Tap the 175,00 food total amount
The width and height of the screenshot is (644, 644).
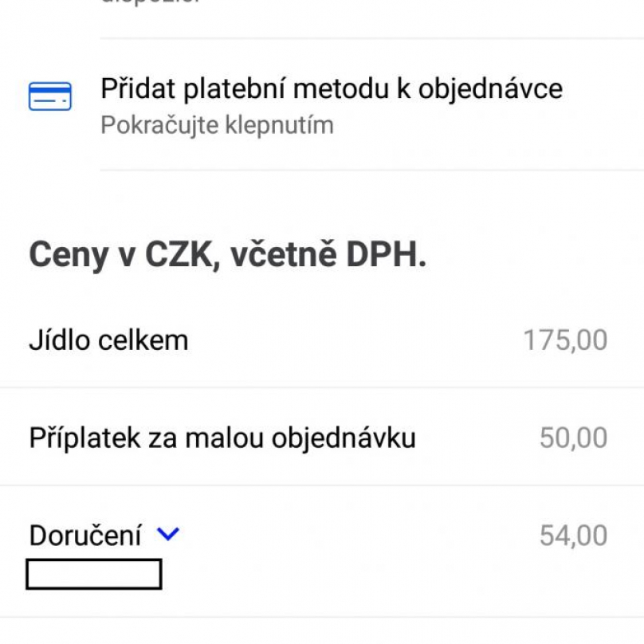tap(565, 340)
